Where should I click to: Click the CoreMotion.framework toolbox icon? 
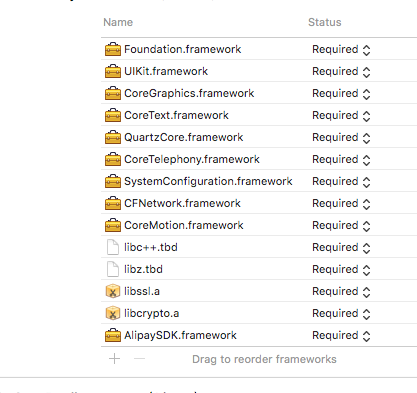pos(113,225)
